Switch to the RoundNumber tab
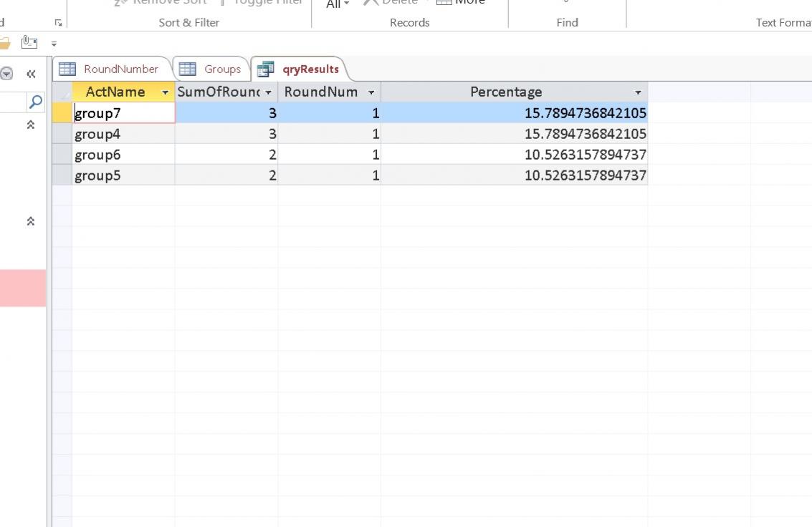Screen dimensions: 812x527 click(x=120, y=69)
